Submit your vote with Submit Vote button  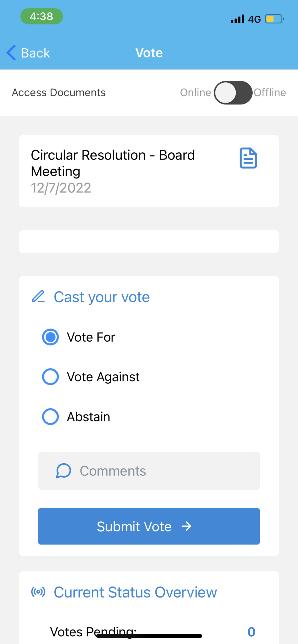pyautogui.click(x=149, y=526)
